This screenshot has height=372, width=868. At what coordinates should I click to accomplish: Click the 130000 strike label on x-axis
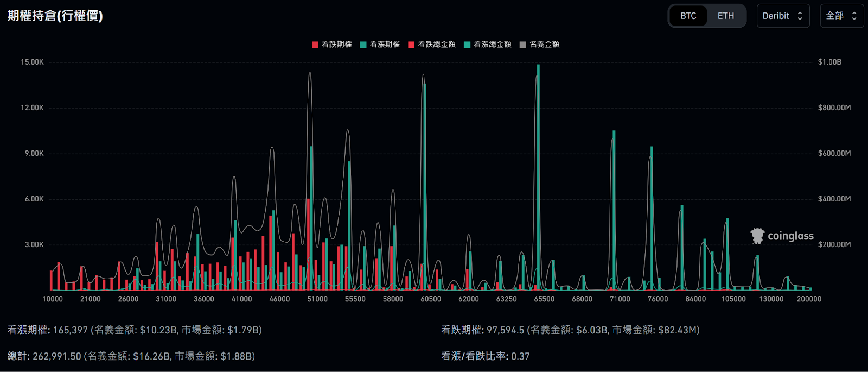[x=771, y=299]
